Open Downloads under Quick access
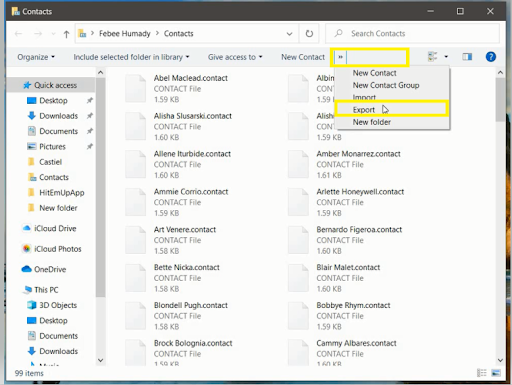Viewport: 512px width, 385px height. click(59, 116)
